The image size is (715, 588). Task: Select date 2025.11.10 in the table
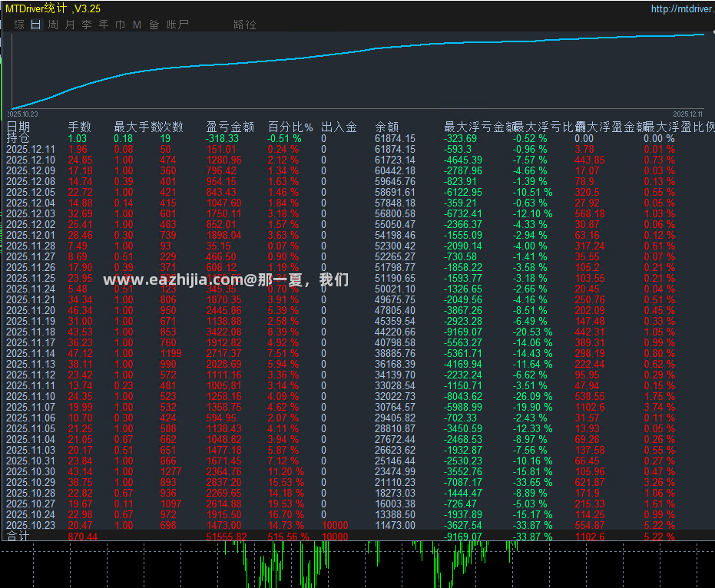[31, 397]
